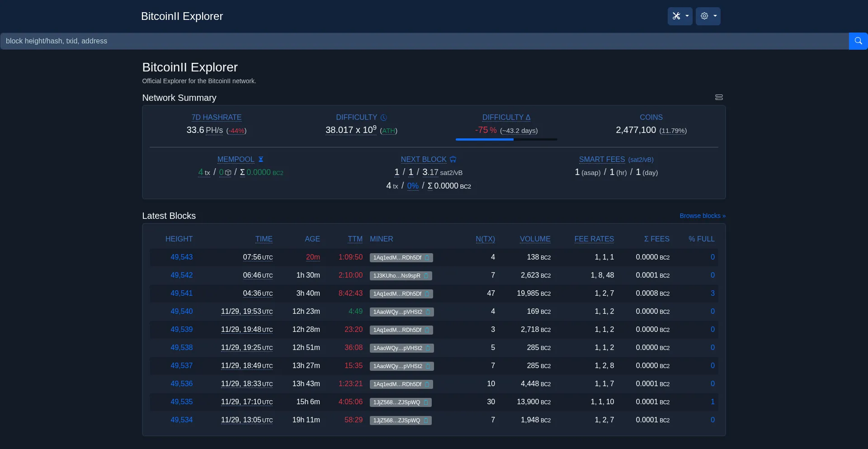Click the BitcoinII Explorer navbar title

coord(182,16)
